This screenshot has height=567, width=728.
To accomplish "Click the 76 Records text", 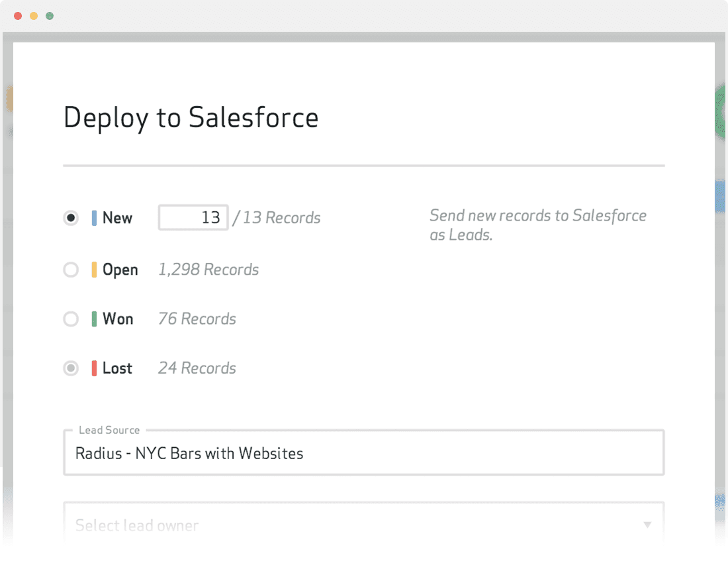I will point(197,319).
